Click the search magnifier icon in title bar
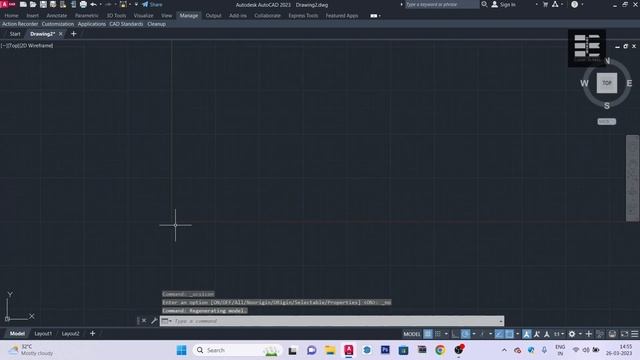Image resolution: width=640 pixels, height=360 pixels. tap(484, 4)
